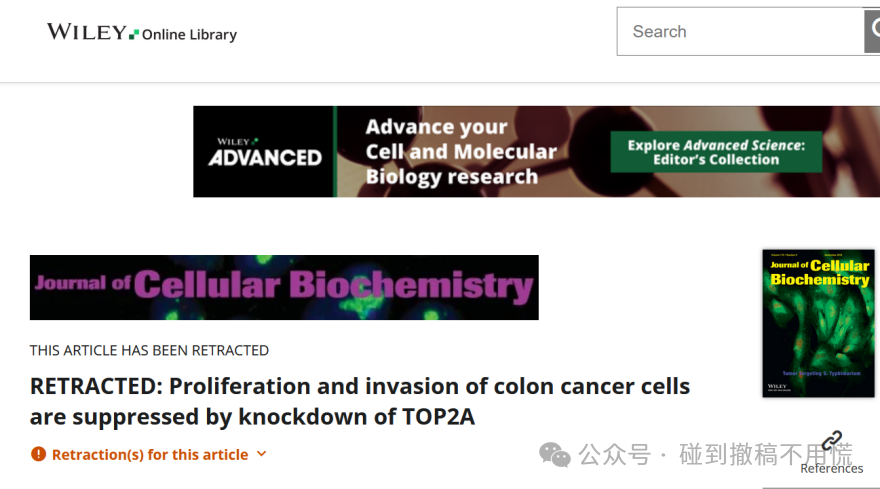
Task: Focus the Search input field
Action: [x=740, y=31]
